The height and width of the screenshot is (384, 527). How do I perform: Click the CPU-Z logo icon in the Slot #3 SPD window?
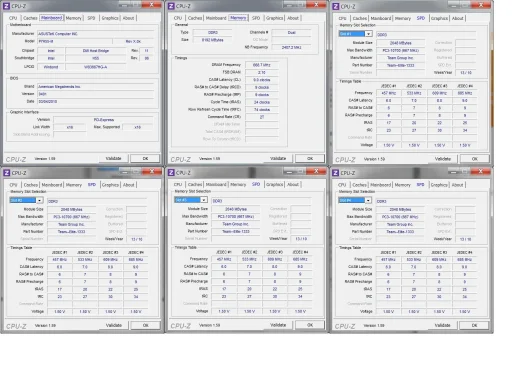[171, 172]
